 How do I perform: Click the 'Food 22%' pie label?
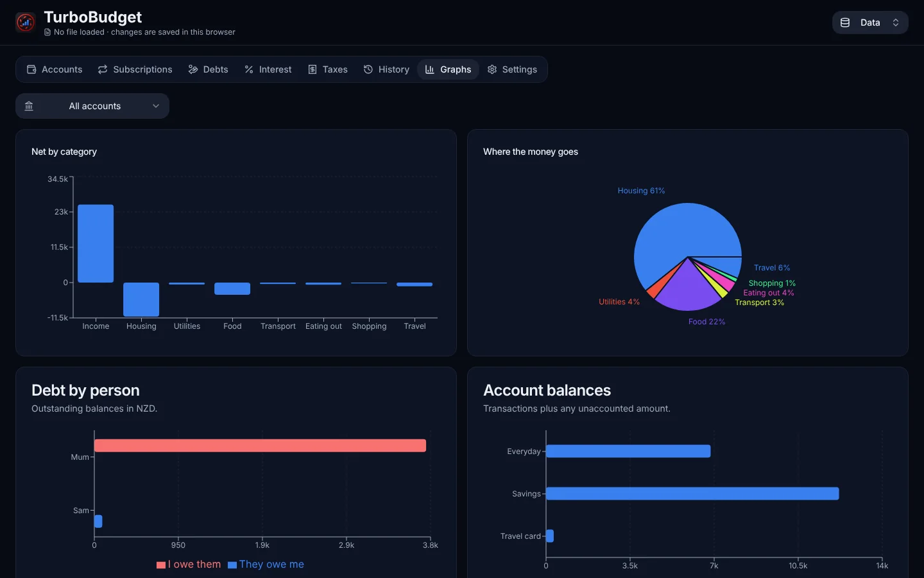tap(706, 322)
